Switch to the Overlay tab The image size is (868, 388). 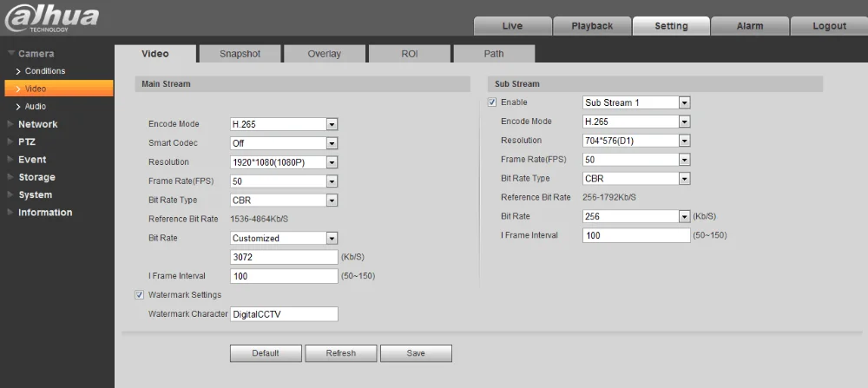tap(325, 54)
